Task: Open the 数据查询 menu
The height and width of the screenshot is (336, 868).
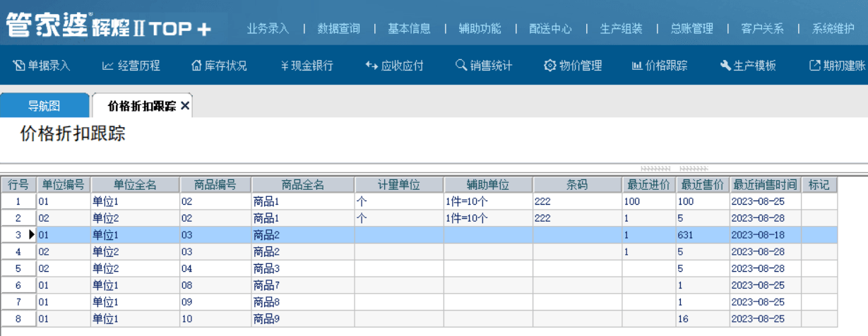Action: pos(338,29)
